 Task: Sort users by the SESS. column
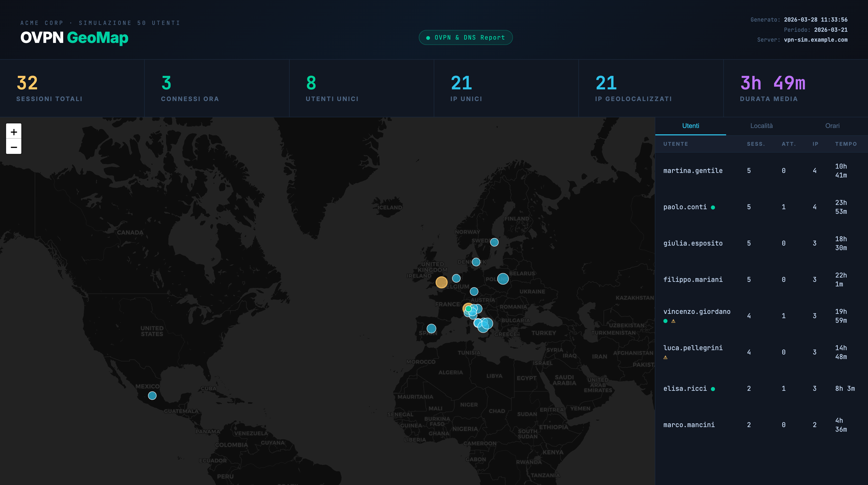point(756,144)
